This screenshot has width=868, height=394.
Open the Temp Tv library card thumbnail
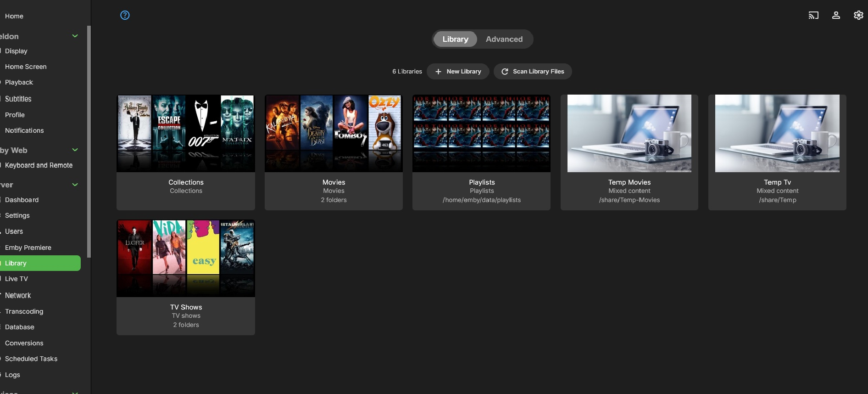(777, 133)
